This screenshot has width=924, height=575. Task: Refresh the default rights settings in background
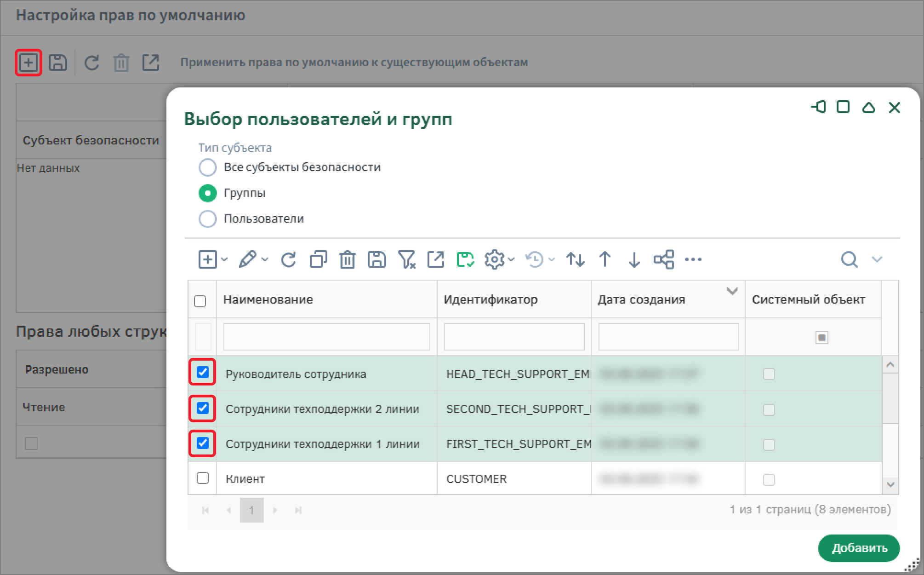pos(92,63)
